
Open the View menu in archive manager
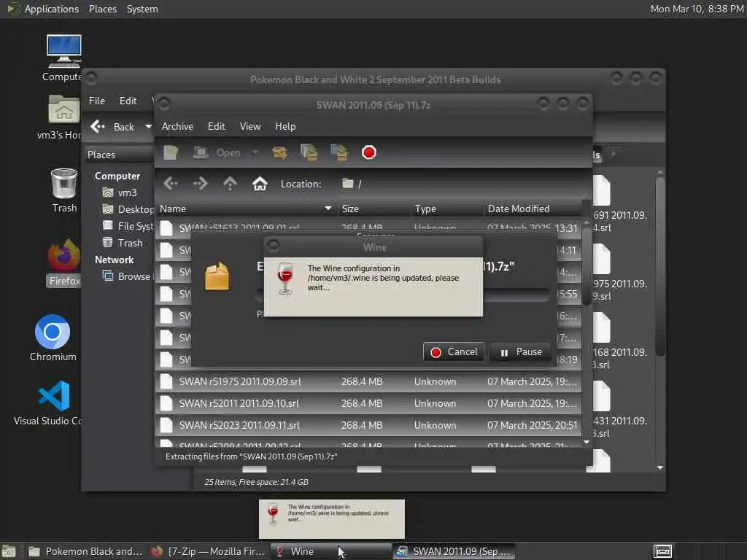[250, 126]
